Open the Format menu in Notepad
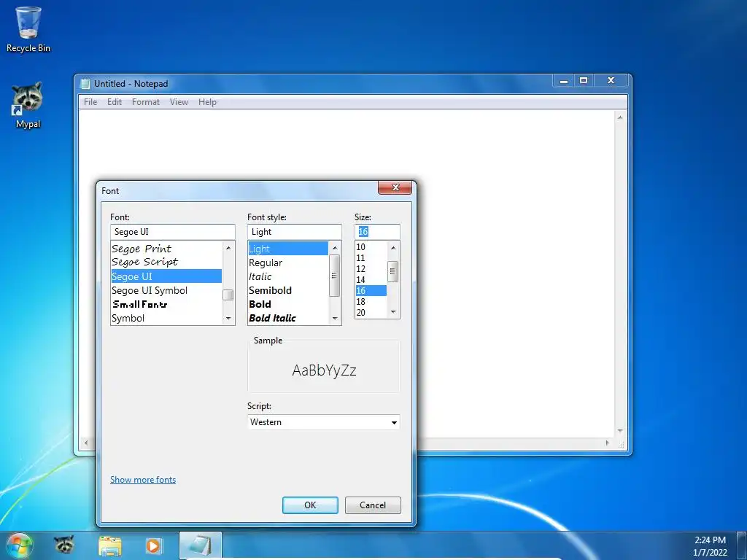Image resolution: width=747 pixels, height=560 pixels. 146,102
